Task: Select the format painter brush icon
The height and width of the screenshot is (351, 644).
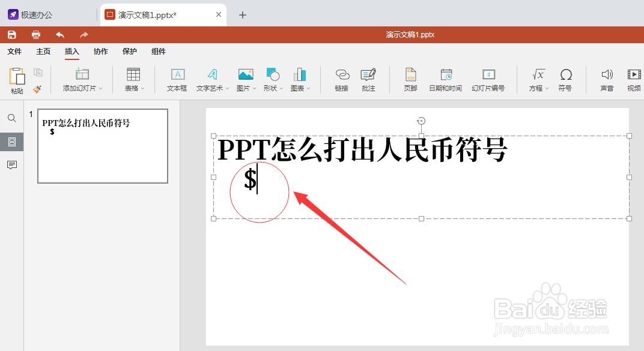Action: [37, 89]
